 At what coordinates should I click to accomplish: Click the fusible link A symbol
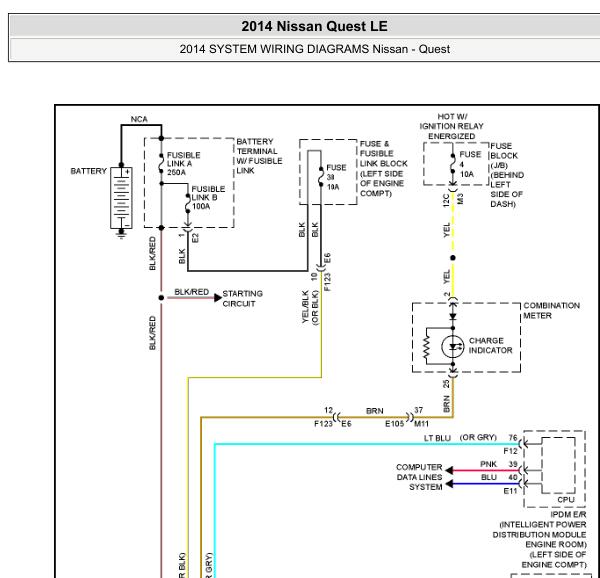(161, 163)
